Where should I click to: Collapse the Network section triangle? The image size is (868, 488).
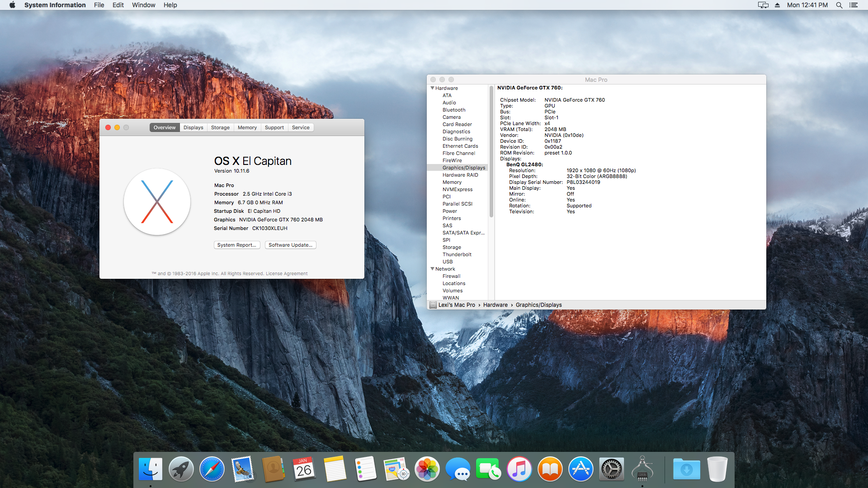pyautogui.click(x=432, y=269)
